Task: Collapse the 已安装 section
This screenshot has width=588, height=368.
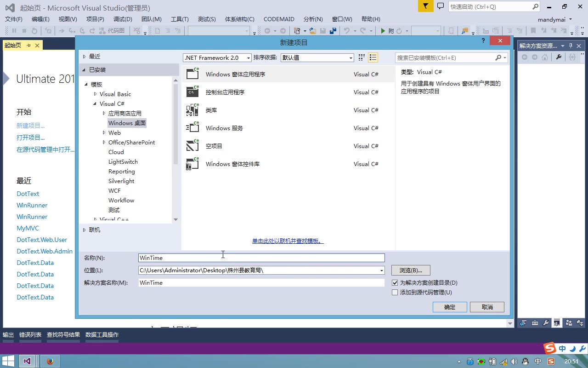Action: point(84,70)
